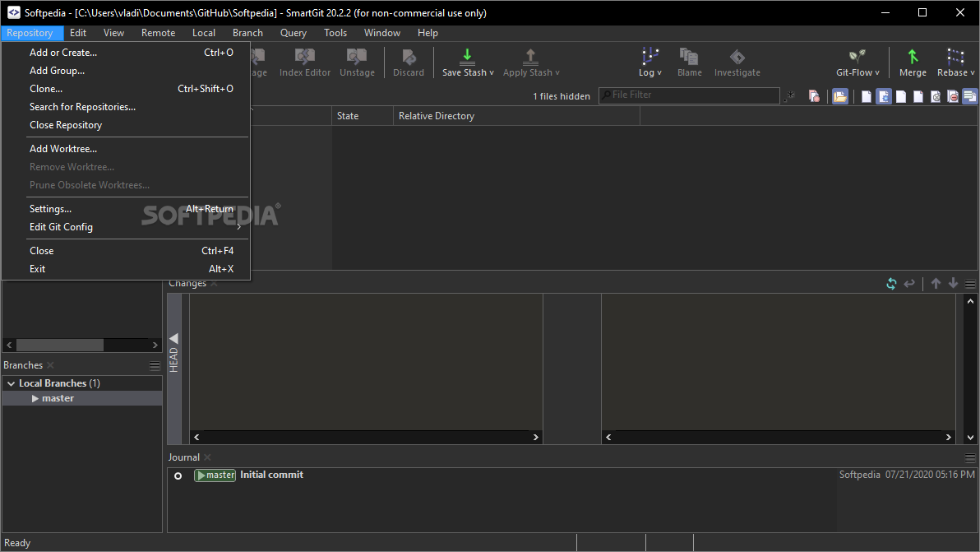The image size is (980, 552).
Task: Open the Git-Flow dropdown arrow
Action: click(x=877, y=73)
